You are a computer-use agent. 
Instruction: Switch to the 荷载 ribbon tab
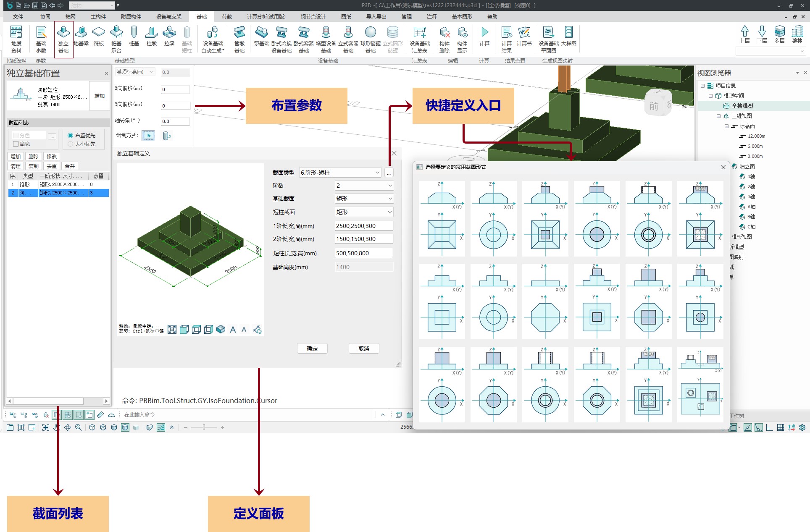(227, 17)
